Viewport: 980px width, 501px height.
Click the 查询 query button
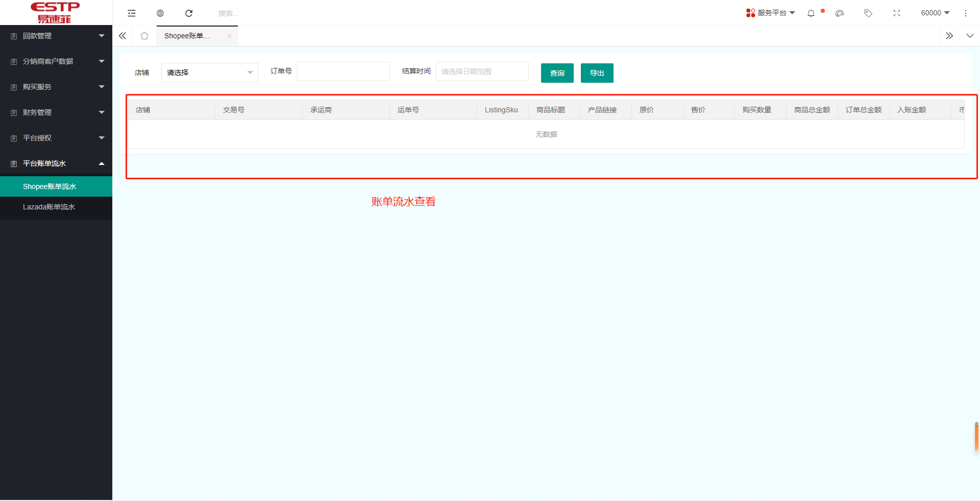[557, 73]
